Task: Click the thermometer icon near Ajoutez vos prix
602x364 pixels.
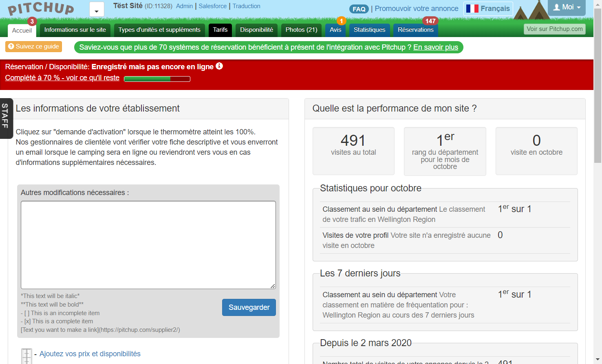Action: pyautogui.click(x=26, y=356)
